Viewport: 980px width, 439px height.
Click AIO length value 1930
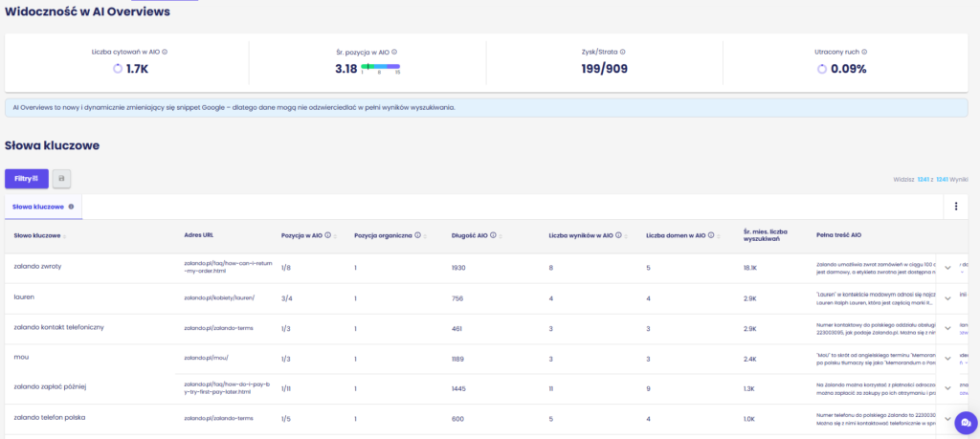click(458, 268)
